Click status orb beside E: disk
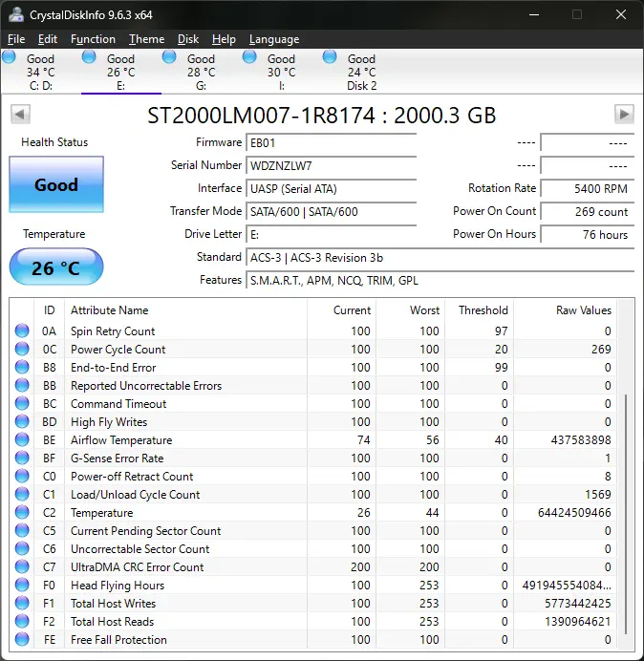 pos(89,56)
